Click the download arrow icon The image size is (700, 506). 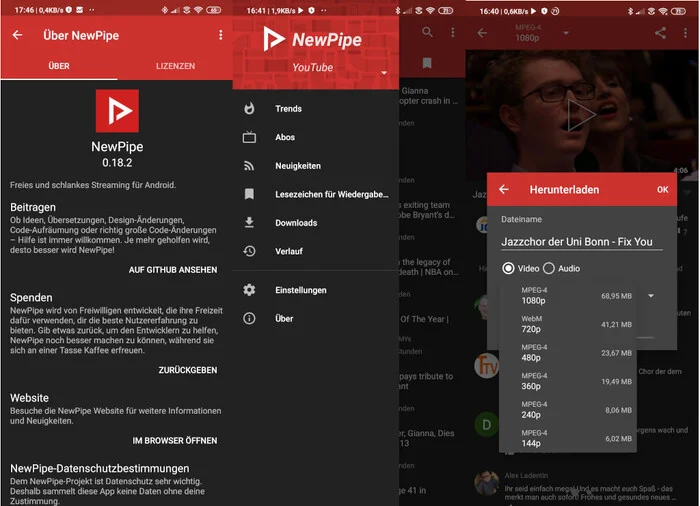coord(249,222)
